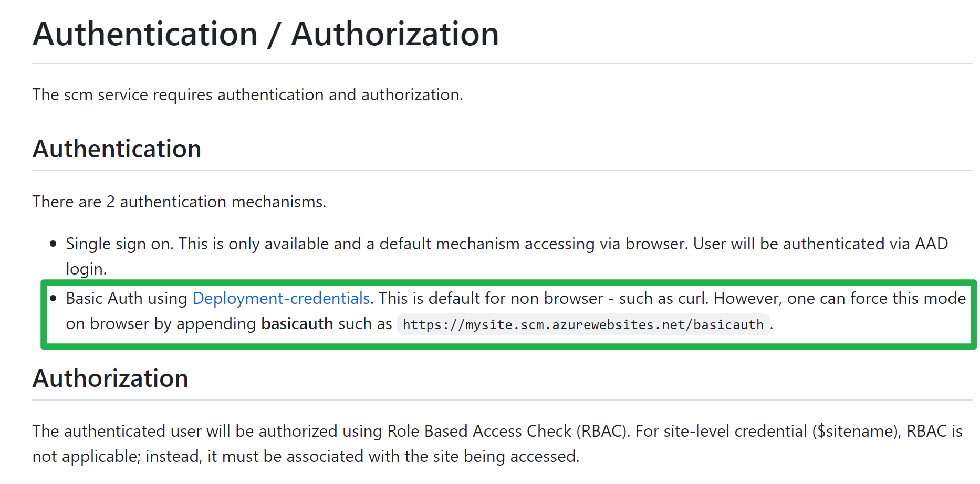The image size is (980, 484).
Task: Click the mysite.scm.azurewebsites.net/basicauth code snippet
Action: 583,325
